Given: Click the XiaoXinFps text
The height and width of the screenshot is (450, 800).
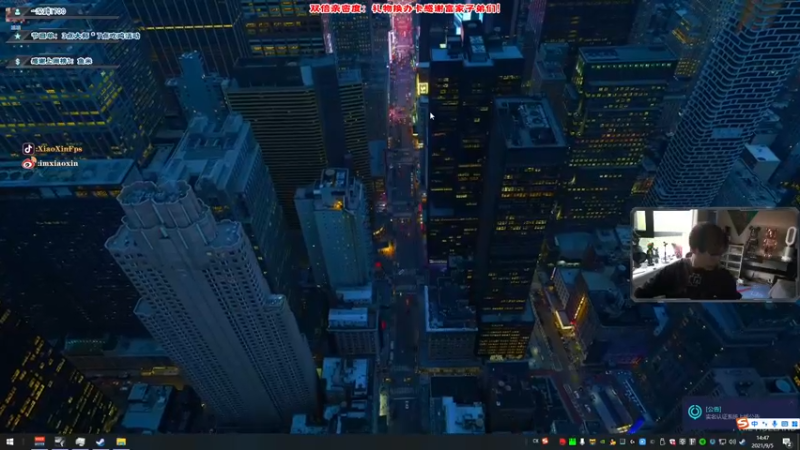Looking at the screenshot, I should point(60,149).
